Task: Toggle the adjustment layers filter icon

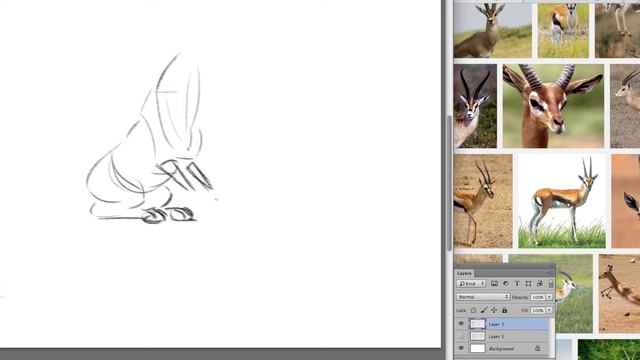Action: (x=506, y=283)
